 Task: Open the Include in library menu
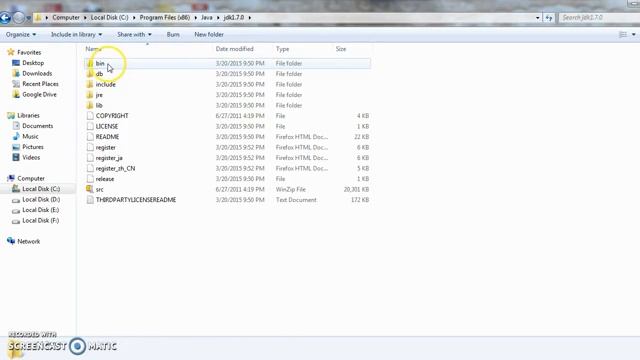pos(76,34)
